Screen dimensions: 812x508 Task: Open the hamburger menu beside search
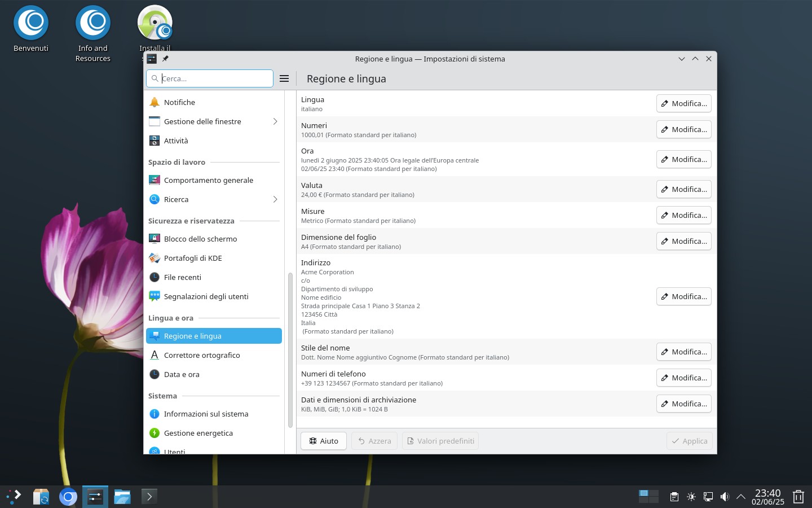(284, 78)
